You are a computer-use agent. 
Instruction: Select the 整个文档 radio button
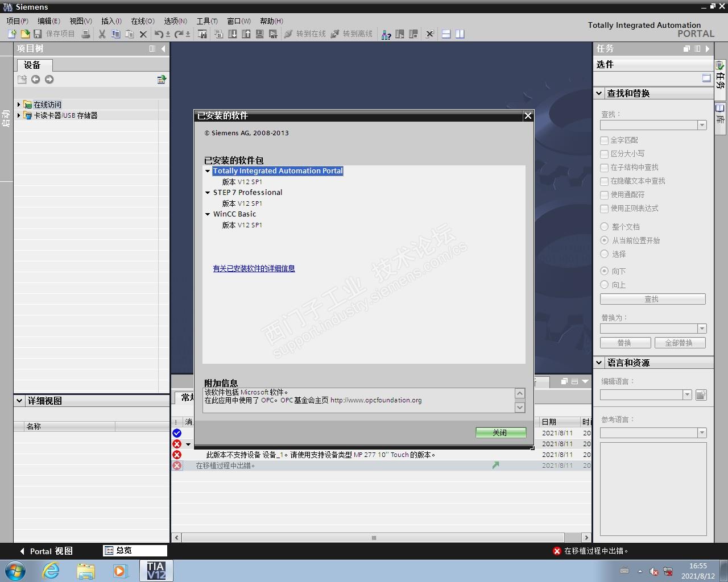click(605, 227)
